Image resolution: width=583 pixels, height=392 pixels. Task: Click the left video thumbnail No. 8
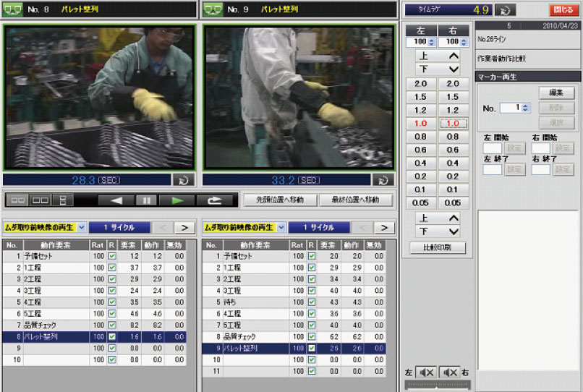pos(99,98)
